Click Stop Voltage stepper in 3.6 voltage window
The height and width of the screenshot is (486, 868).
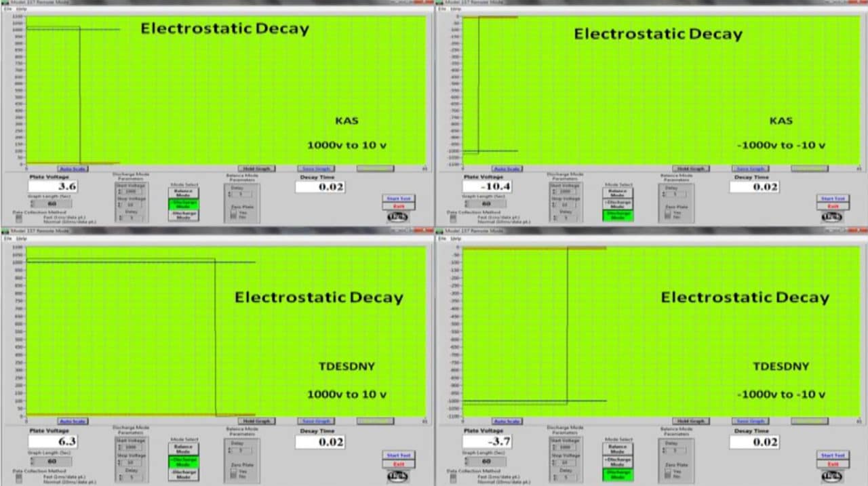tap(120, 204)
